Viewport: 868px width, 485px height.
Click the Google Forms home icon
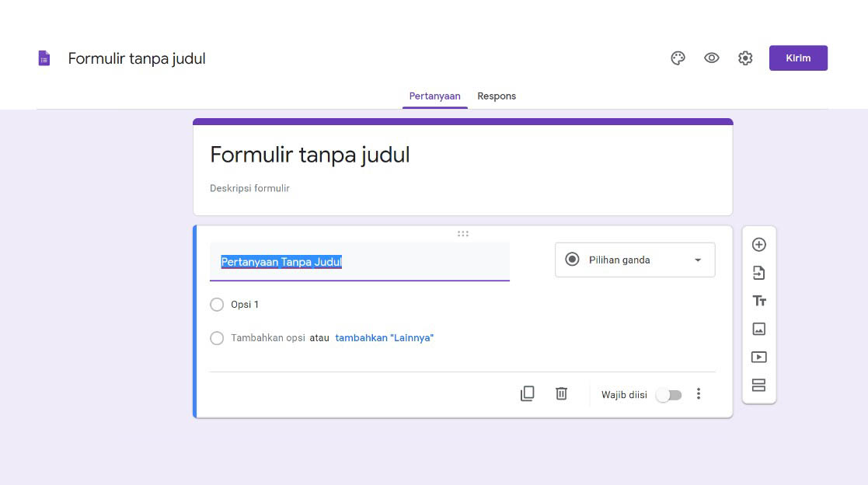(44, 58)
